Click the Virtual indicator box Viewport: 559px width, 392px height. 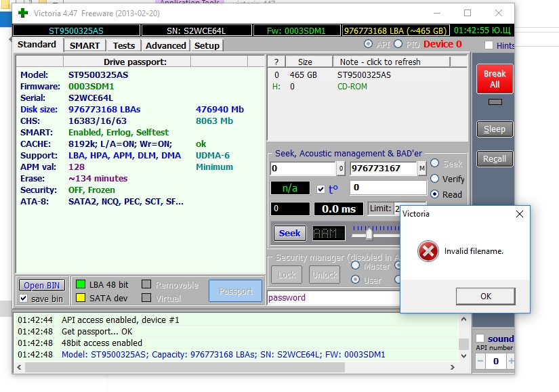click(146, 298)
